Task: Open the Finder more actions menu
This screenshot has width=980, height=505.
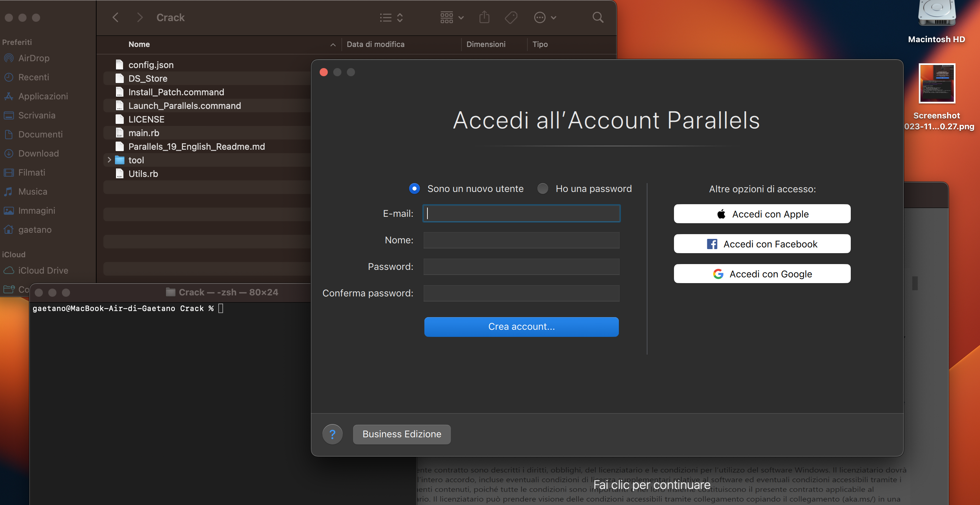Action: [x=545, y=17]
